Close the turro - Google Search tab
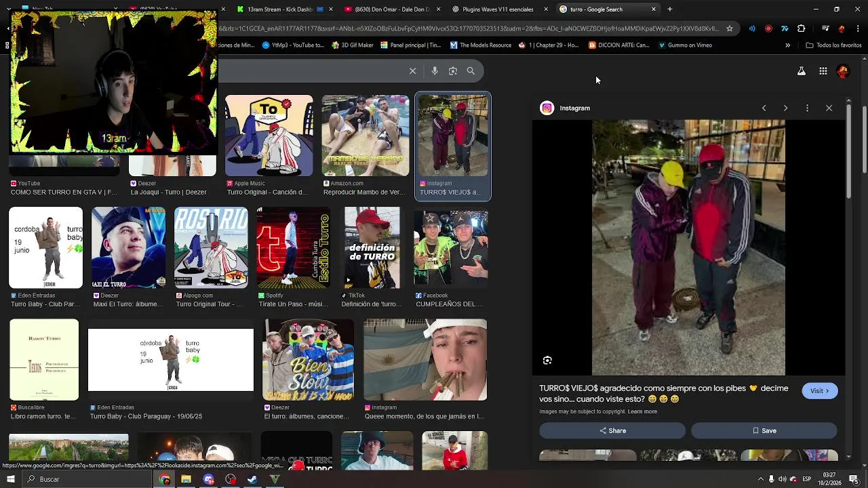The image size is (868, 488). pos(654,9)
